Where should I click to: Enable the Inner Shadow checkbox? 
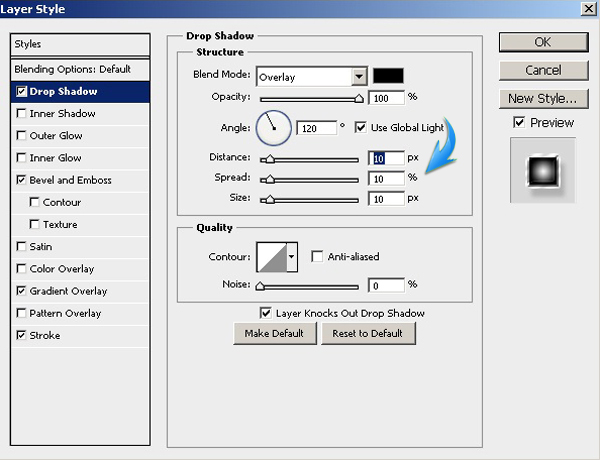[22, 114]
